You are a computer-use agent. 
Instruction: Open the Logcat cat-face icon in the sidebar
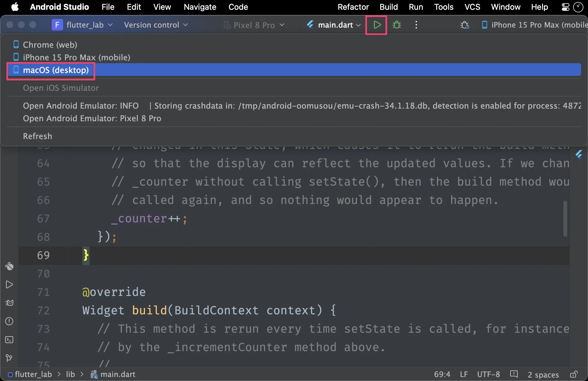(9, 303)
